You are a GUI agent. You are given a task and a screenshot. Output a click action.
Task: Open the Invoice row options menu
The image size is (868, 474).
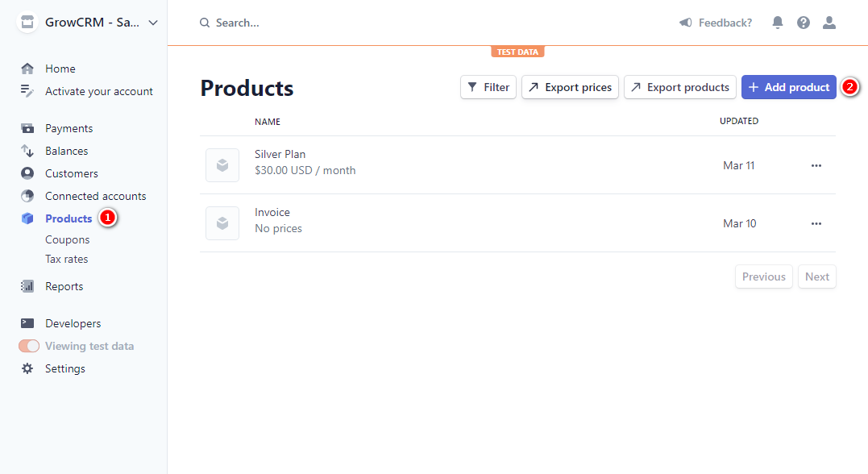(816, 223)
